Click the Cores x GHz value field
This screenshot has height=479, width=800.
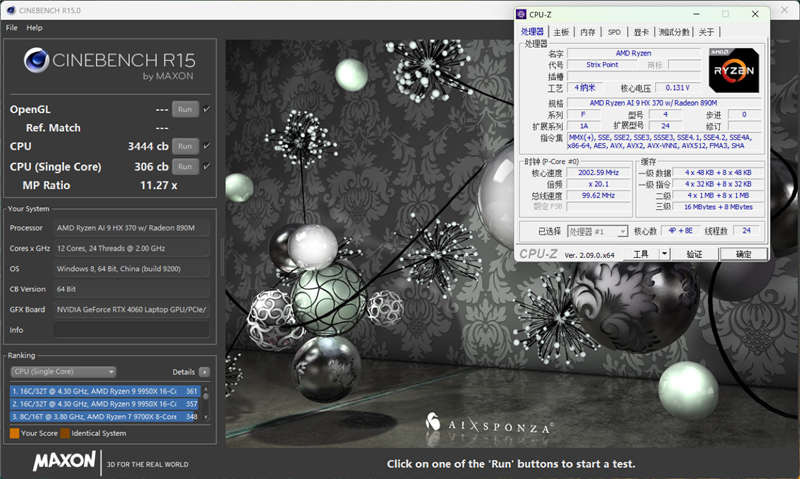coord(132,248)
